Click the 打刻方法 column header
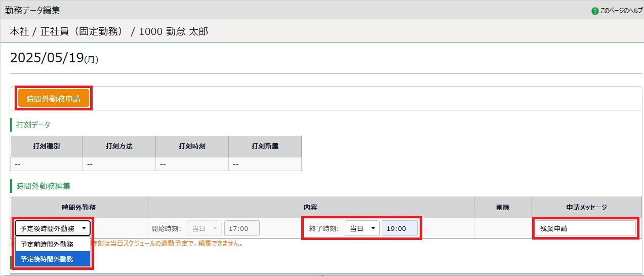 (x=119, y=146)
